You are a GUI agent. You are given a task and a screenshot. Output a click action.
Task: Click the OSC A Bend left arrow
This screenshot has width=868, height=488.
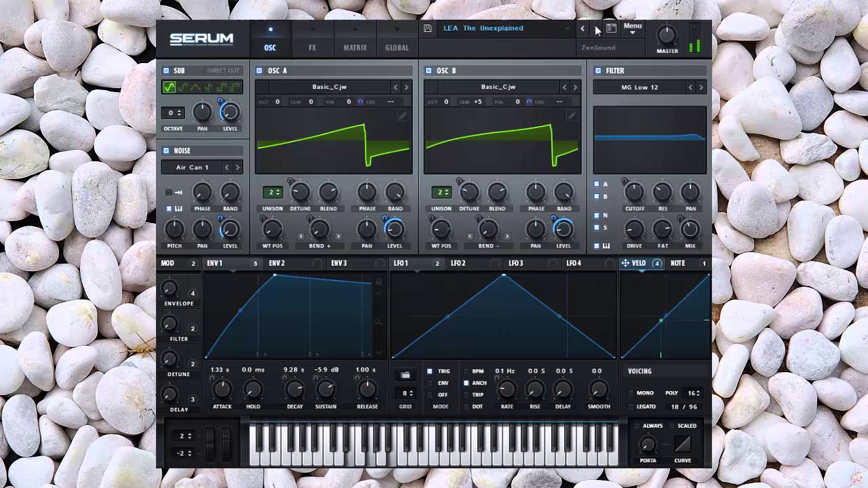[301, 237]
